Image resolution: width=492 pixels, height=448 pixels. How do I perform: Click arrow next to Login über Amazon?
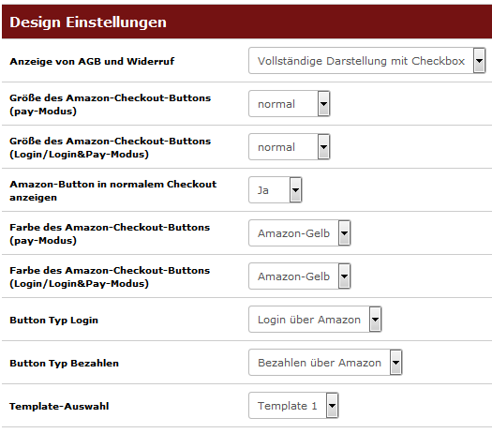(x=375, y=319)
